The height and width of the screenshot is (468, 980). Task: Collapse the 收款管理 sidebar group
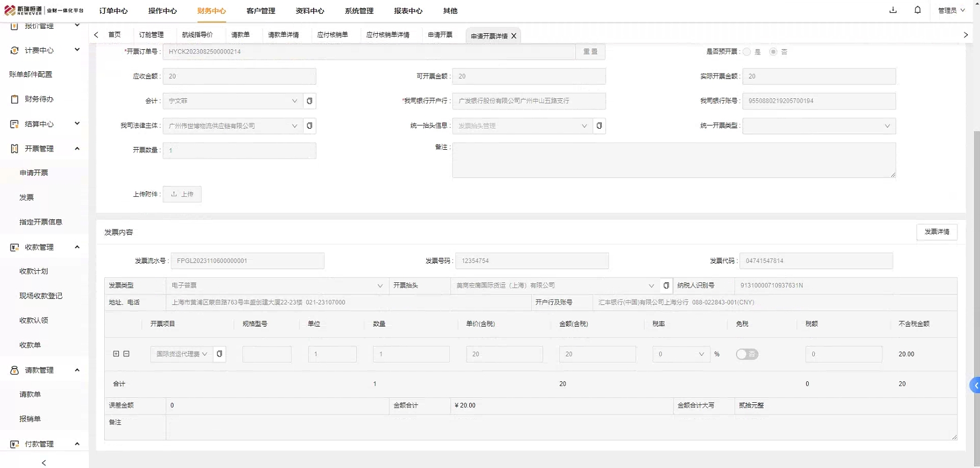click(77, 247)
